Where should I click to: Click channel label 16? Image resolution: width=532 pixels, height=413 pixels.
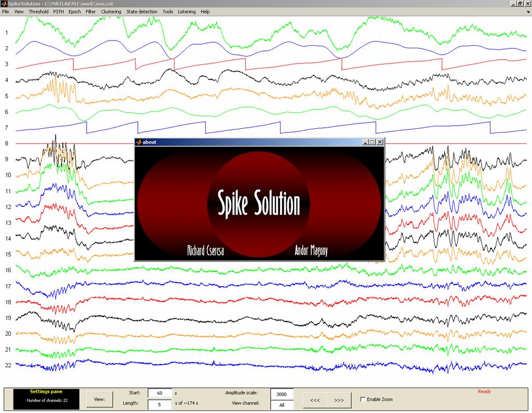(8, 270)
